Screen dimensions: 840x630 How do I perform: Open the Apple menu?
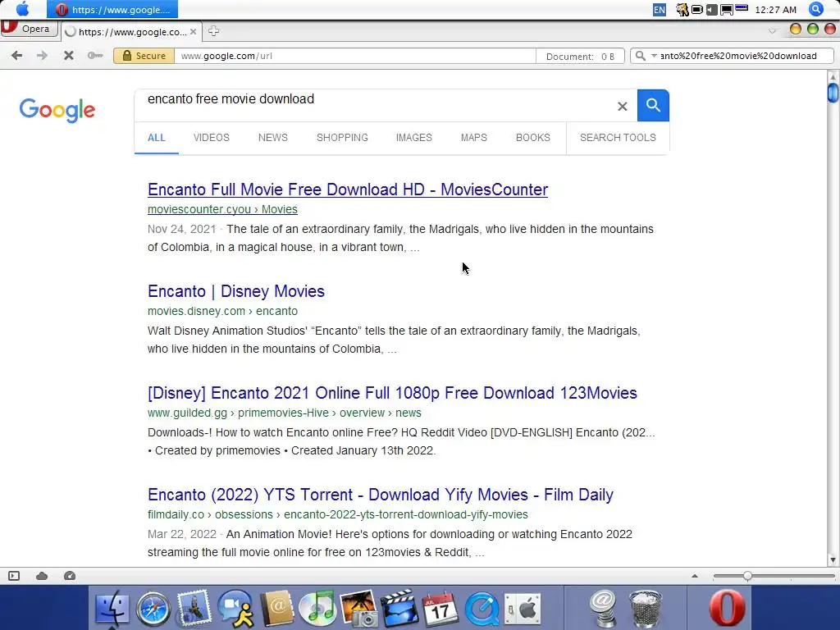pos(22,9)
